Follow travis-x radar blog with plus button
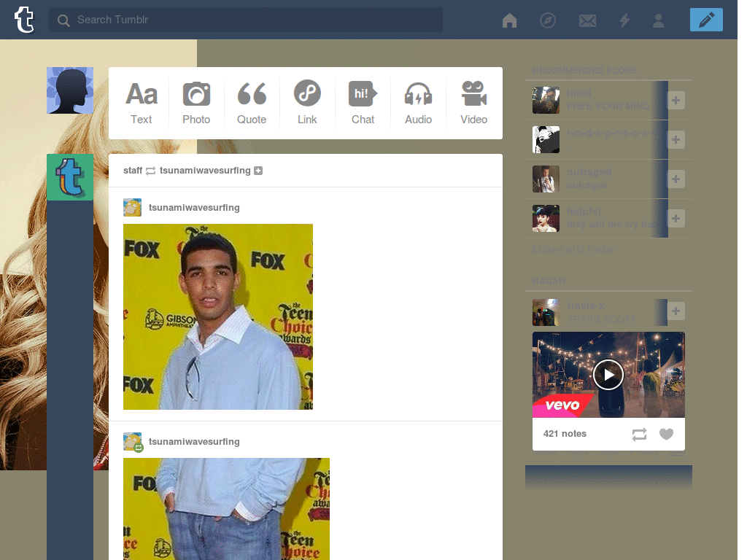 coord(676,311)
